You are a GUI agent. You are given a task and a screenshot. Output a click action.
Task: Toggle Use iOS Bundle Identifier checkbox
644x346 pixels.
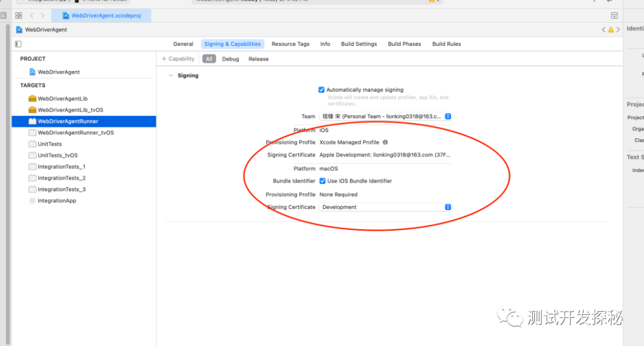323,181
